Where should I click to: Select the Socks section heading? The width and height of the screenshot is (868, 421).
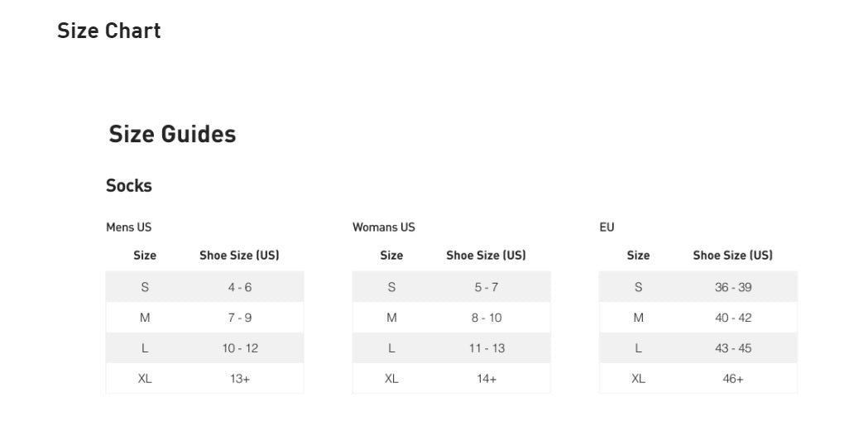point(129,186)
